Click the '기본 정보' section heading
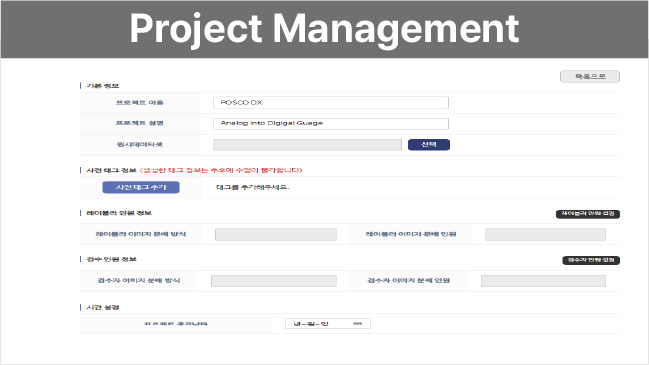 point(103,86)
